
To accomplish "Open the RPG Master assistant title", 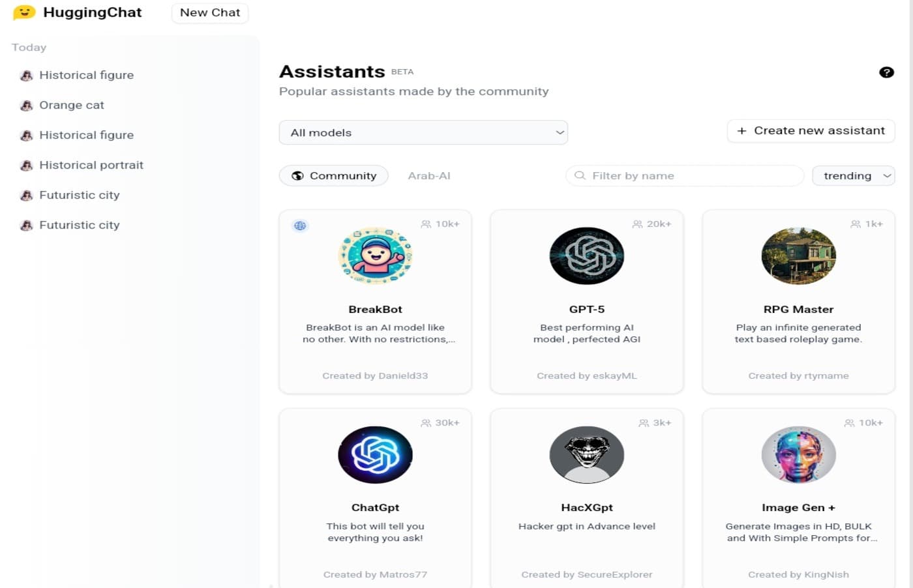I will click(798, 309).
